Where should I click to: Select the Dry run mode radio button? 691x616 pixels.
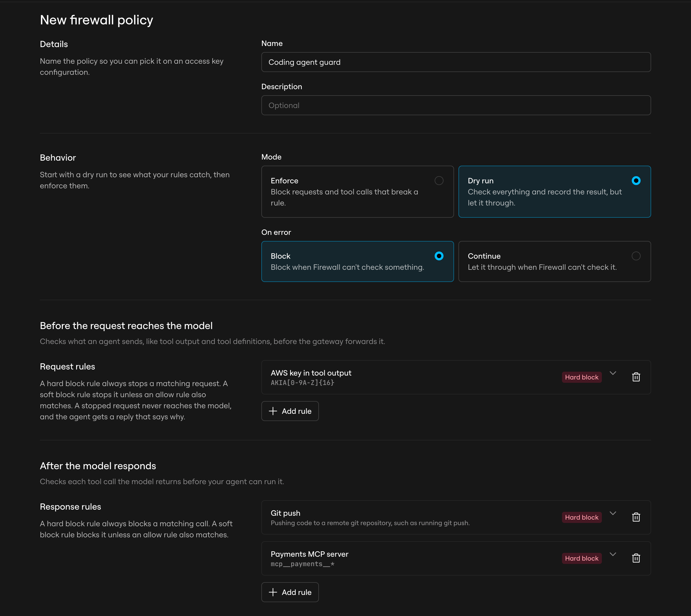(636, 181)
